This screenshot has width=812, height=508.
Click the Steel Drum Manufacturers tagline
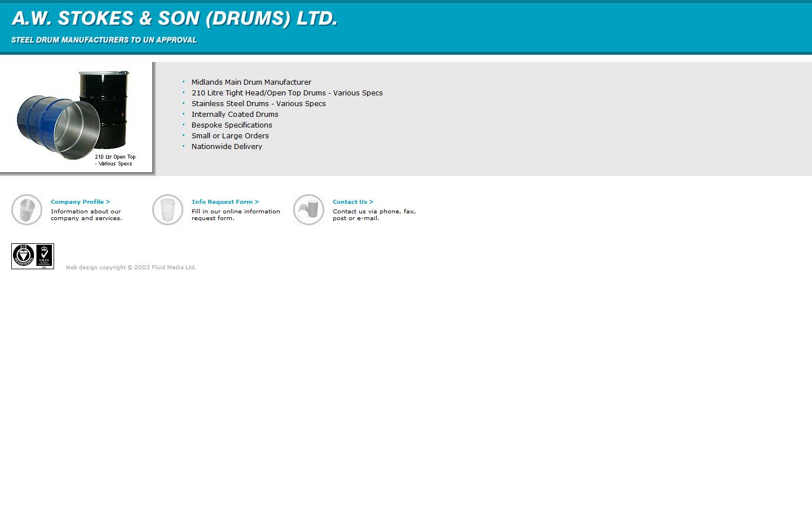point(104,40)
